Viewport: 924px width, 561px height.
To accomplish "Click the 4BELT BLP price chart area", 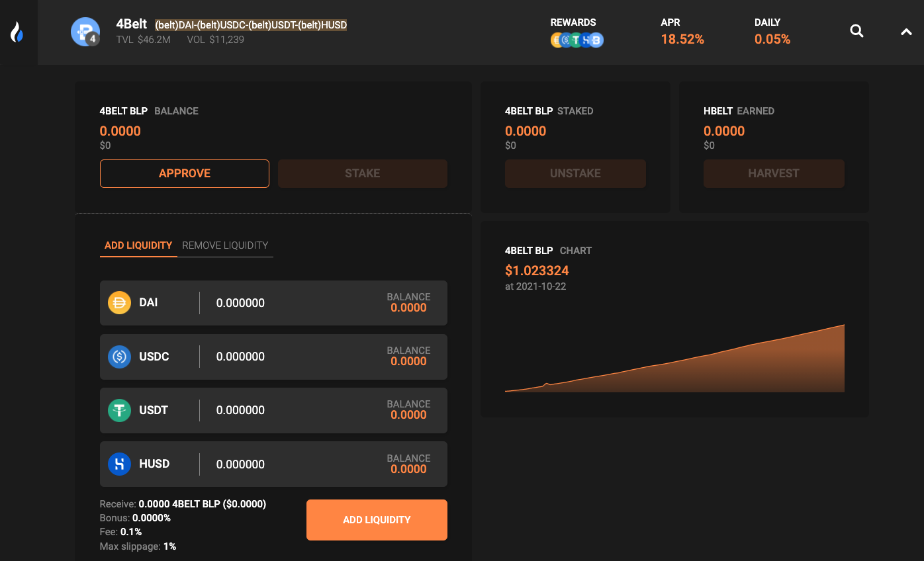I will click(x=674, y=358).
